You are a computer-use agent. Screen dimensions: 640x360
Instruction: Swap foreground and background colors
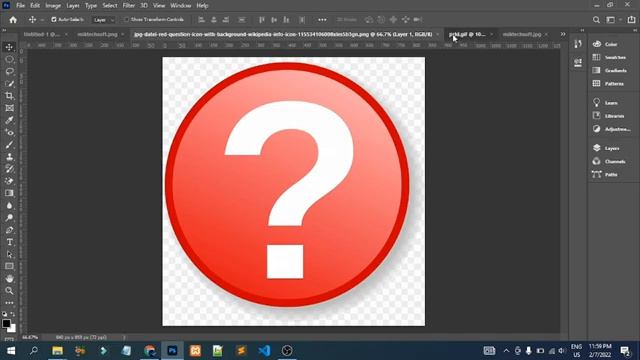coord(13,314)
